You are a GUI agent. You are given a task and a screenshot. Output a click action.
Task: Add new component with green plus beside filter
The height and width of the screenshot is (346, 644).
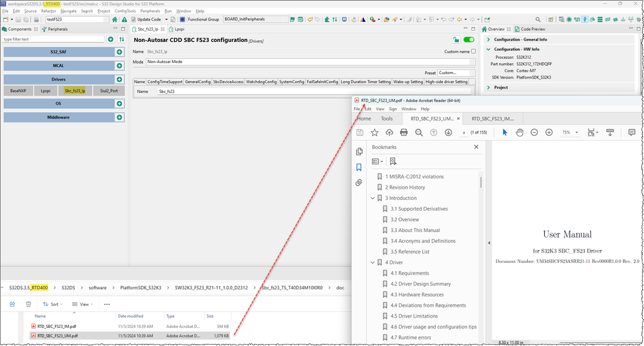[x=110, y=39]
